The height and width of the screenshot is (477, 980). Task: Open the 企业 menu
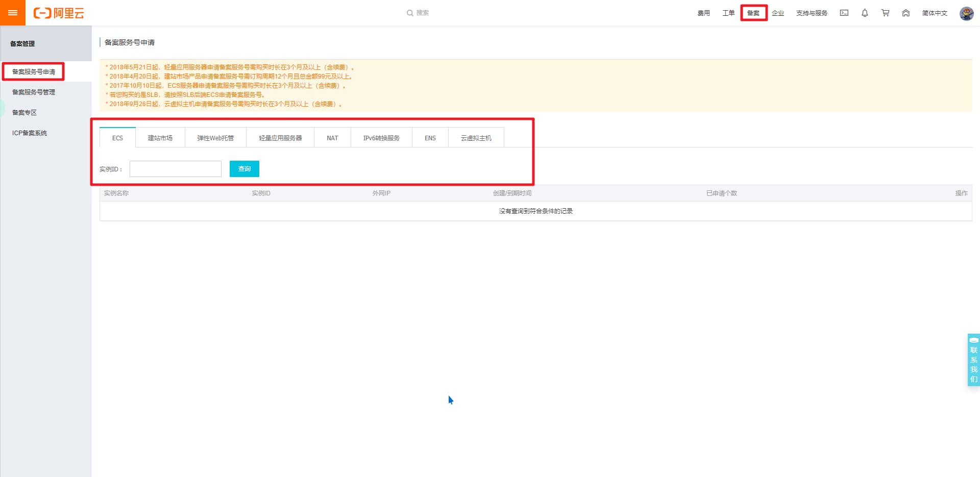tap(778, 13)
